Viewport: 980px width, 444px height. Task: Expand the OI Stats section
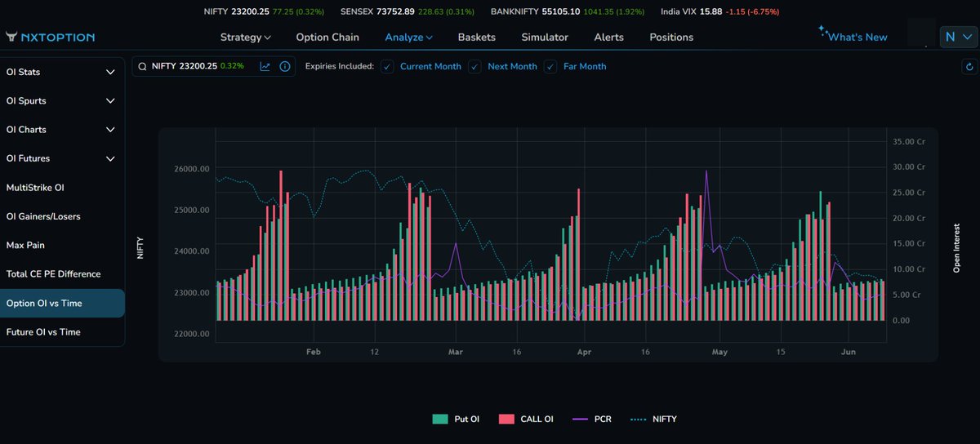click(62, 72)
